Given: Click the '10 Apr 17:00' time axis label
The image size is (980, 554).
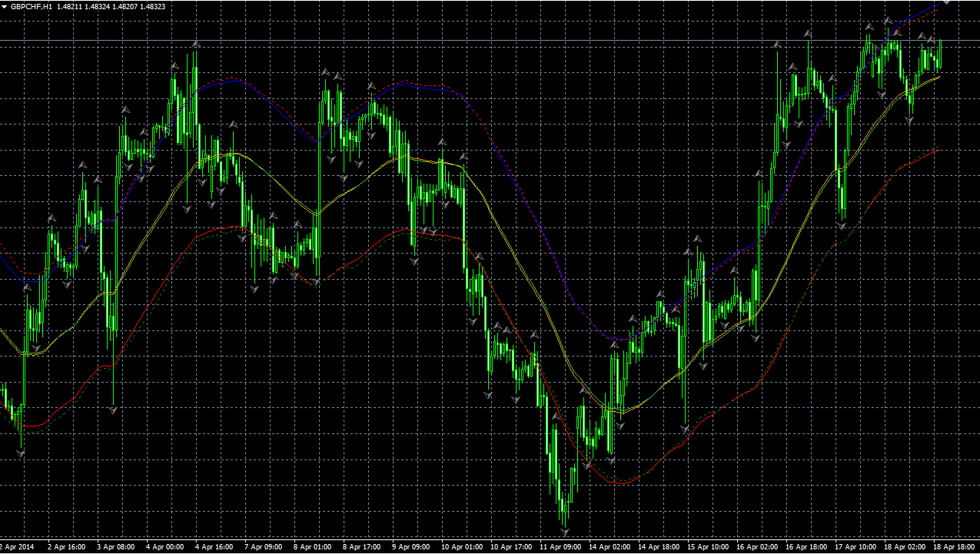Looking at the screenshot, I should coord(511,548).
